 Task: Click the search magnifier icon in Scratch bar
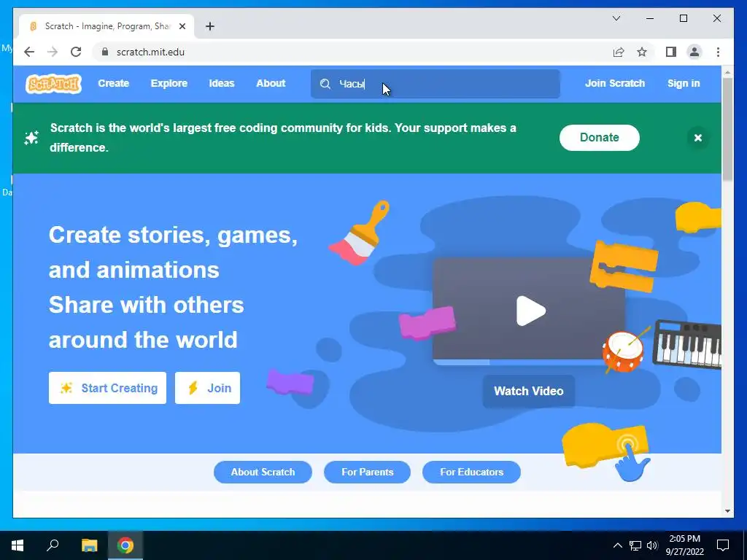point(325,84)
